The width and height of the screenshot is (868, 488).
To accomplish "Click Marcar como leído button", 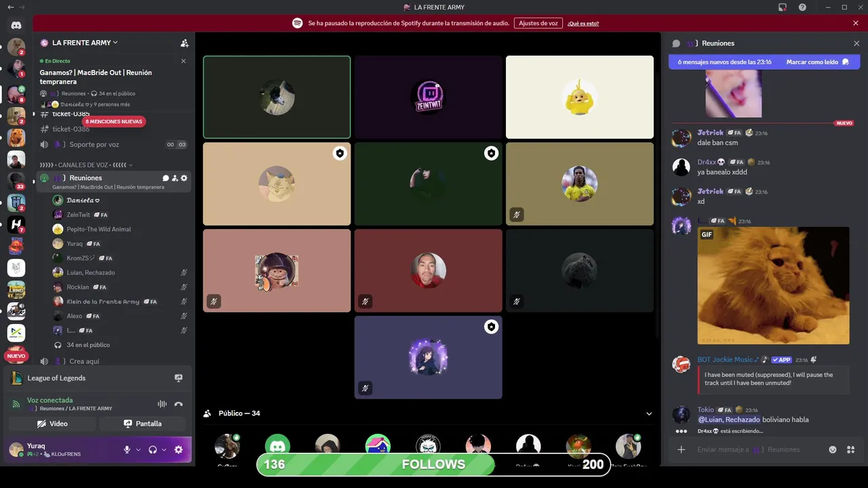I will (x=817, y=62).
